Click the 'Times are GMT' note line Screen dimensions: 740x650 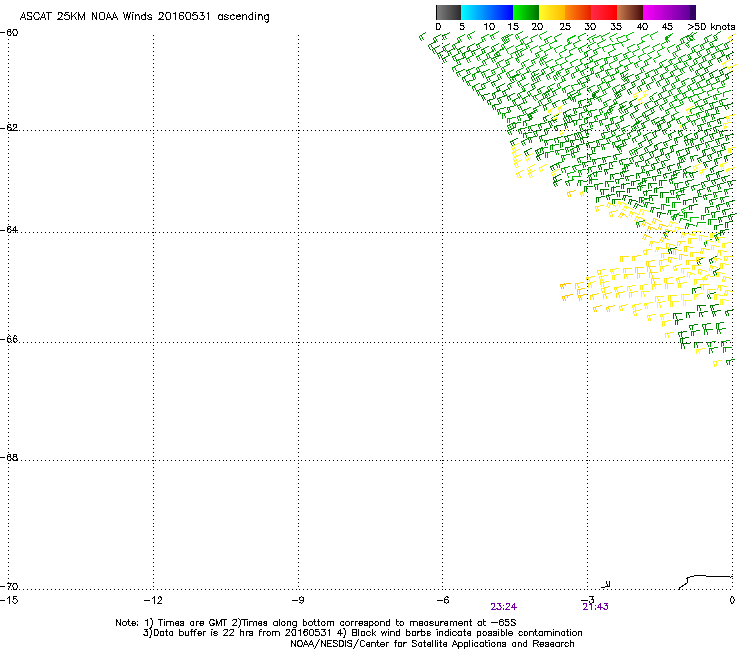click(x=316, y=623)
